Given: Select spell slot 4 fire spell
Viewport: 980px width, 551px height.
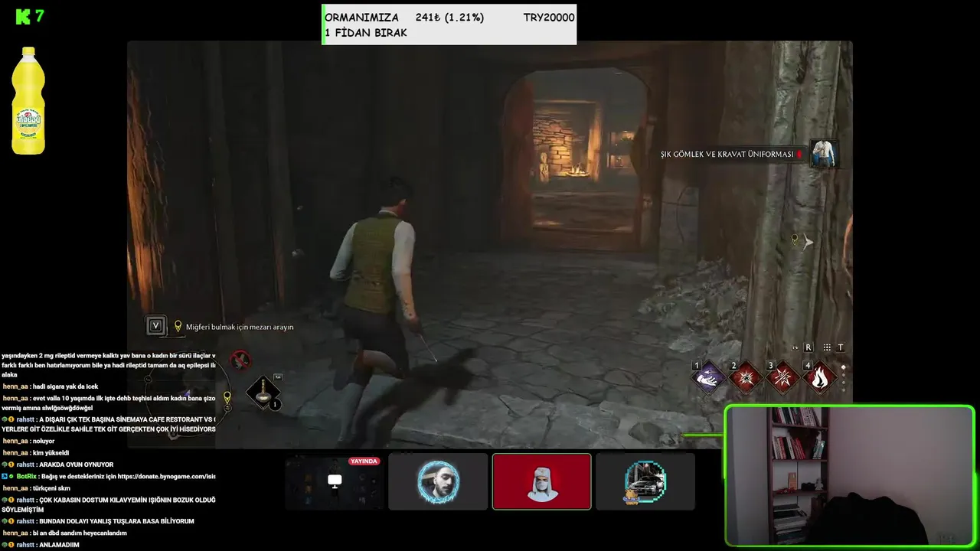Looking at the screenshot, I should pos(819,377).
